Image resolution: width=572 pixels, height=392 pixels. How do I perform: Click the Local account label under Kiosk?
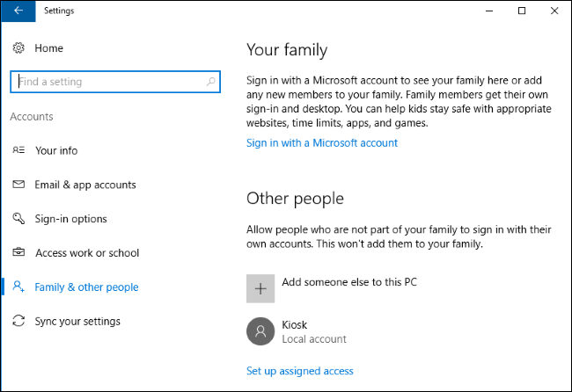click(x=314, y=338)
